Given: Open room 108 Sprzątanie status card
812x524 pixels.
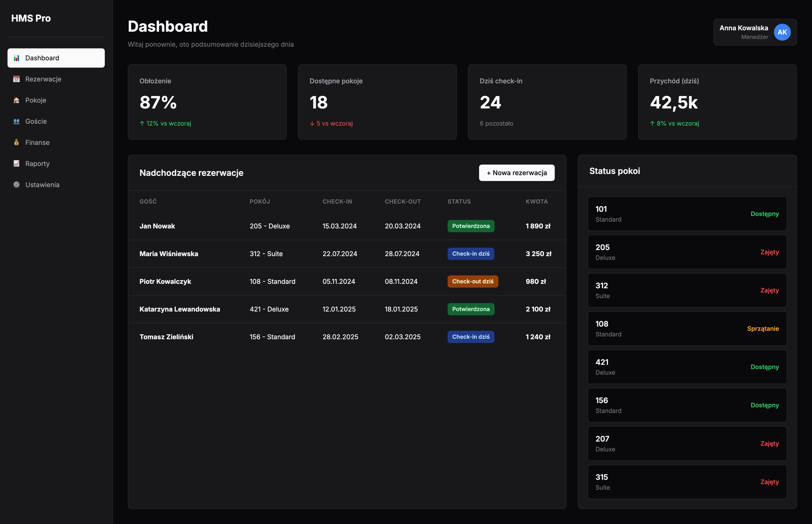Looking at the screenshot, I should click(x=687, y=329).
